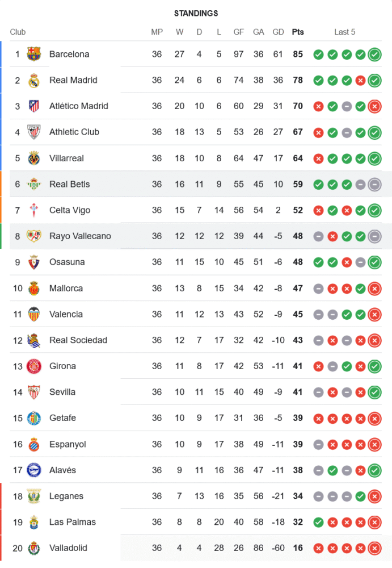This screenshot has height=568, width=392.
Task: Click the Club column header
Action: coord(18,32)
